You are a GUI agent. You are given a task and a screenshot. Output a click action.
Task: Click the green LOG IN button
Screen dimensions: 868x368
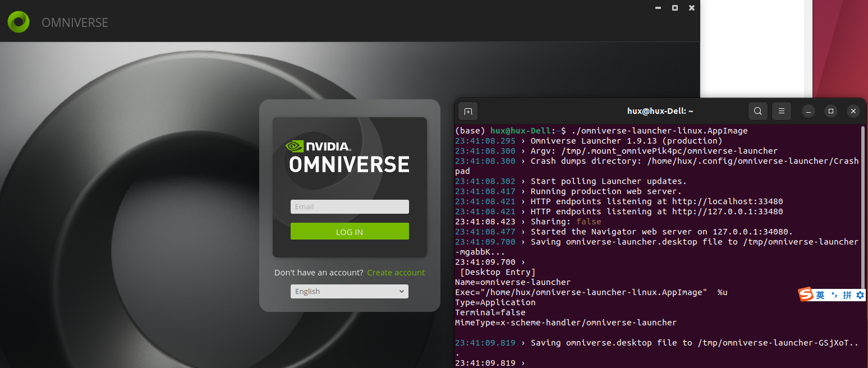click(x=350, y=232)
